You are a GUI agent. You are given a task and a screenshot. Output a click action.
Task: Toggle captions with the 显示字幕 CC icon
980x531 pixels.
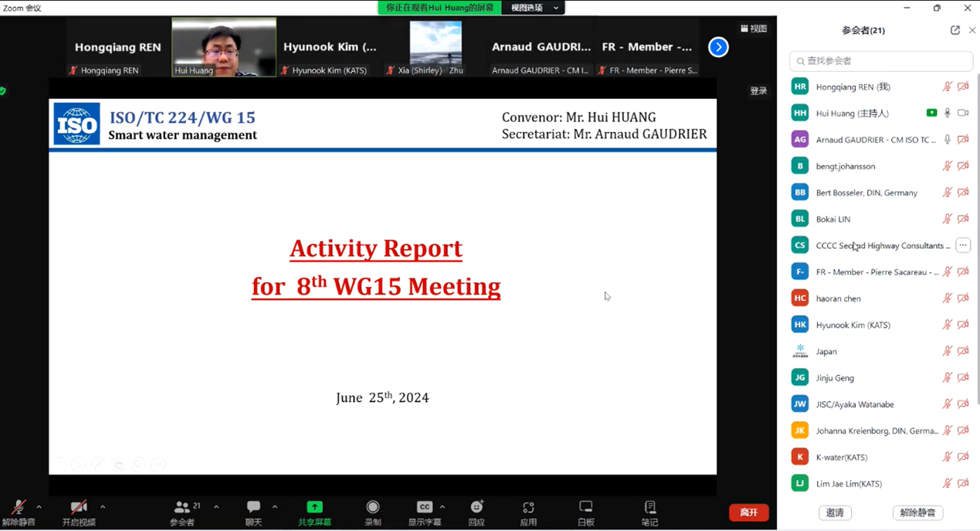425,507
